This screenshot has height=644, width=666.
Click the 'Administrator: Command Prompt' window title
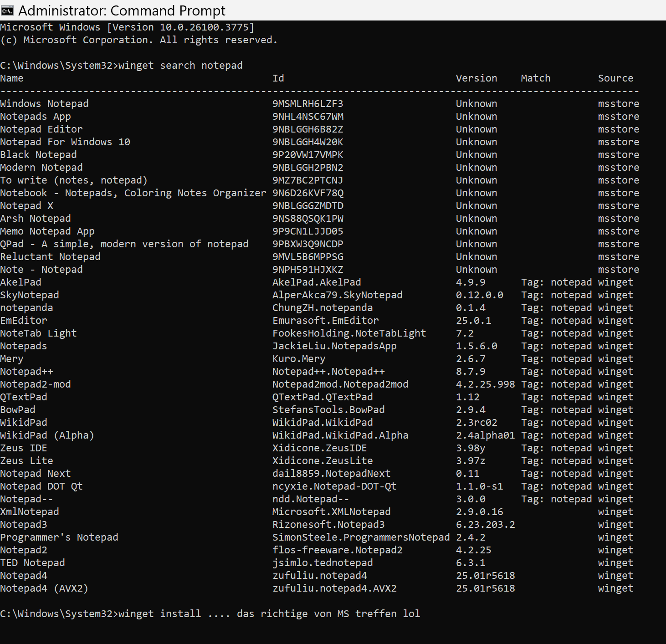coord(122,10)
